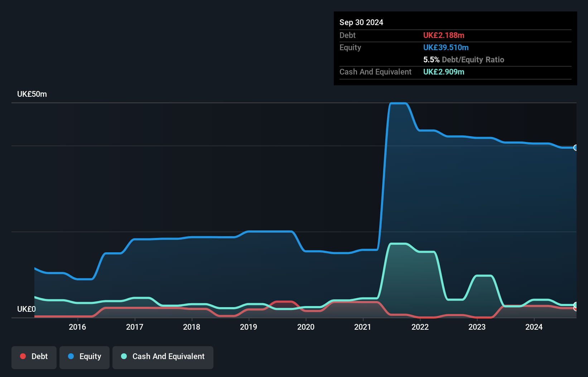The width and height of the screenshot is (588, 377).
Task: Click the 2021 x-axis label
Action: point(363,327)
